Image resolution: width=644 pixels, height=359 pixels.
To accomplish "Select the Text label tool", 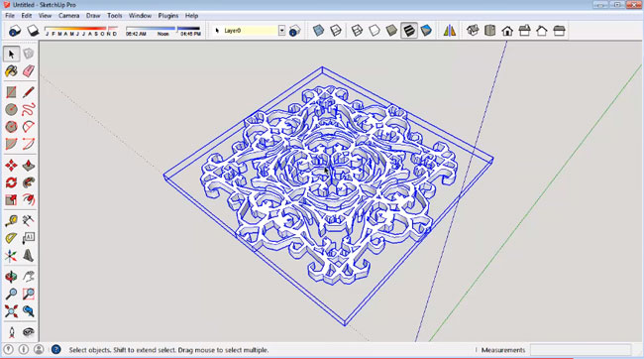I will 29,238.
